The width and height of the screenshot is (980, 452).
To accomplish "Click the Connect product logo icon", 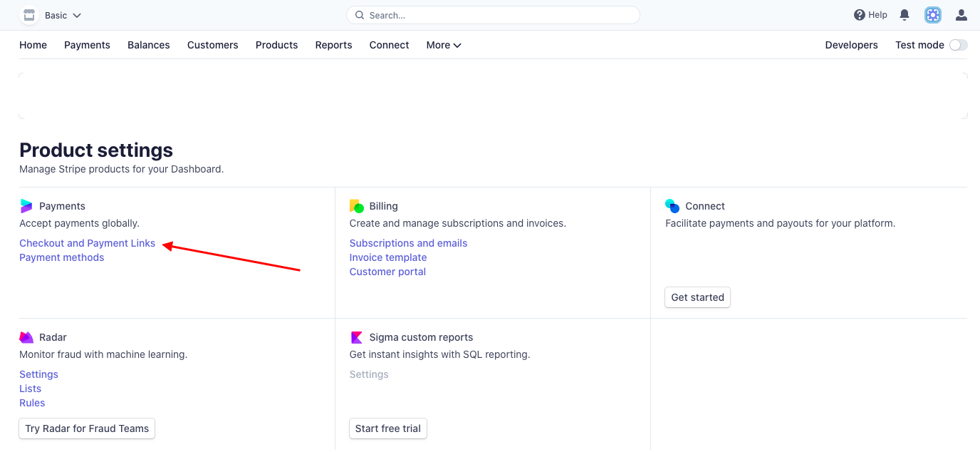I will [x=672, y=206].
